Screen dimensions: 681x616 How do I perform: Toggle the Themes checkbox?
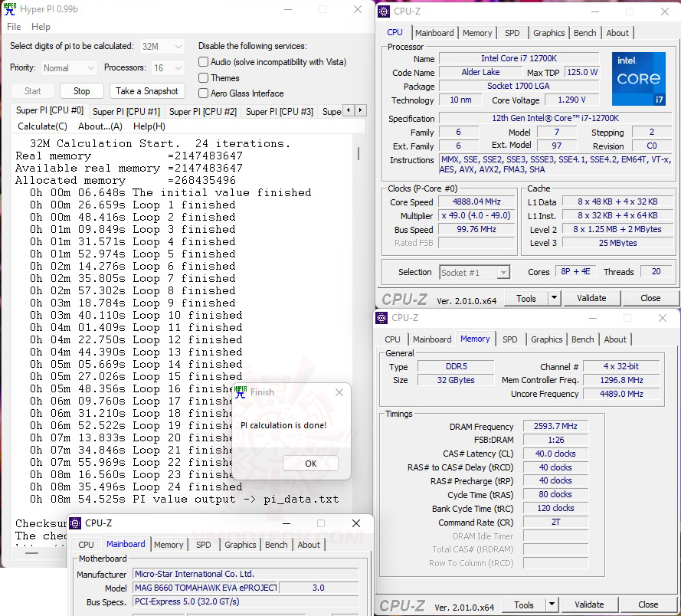click(x=203, y=77)
